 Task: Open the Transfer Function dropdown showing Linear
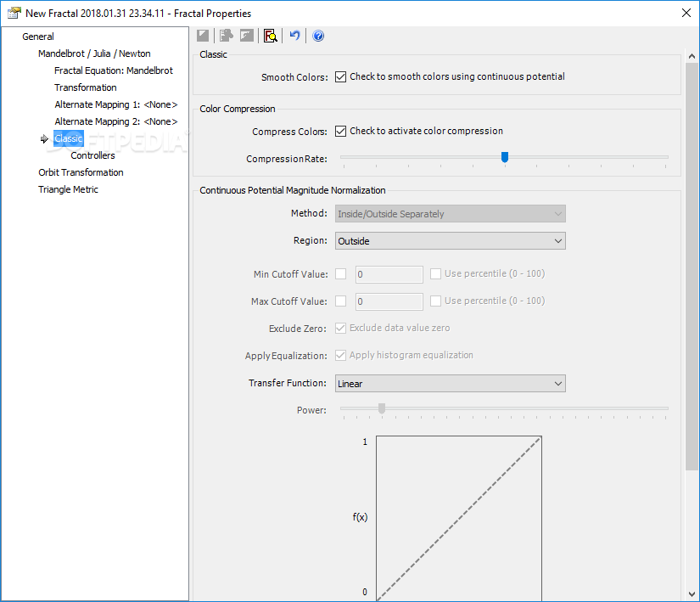tap(451, 384)
